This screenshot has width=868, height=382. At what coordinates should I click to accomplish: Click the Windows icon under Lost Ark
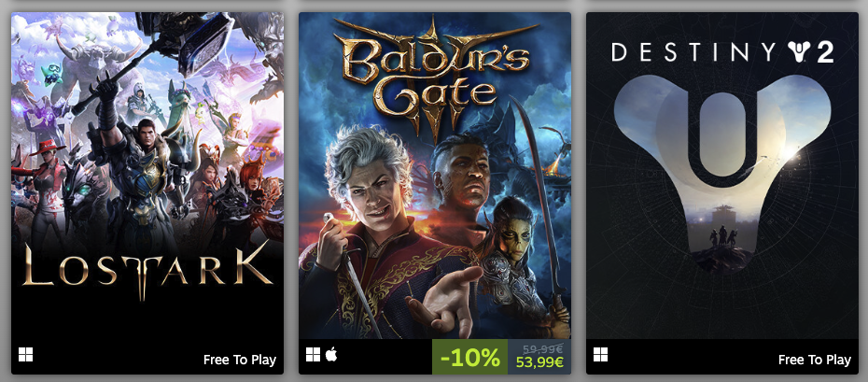(26, 355)
